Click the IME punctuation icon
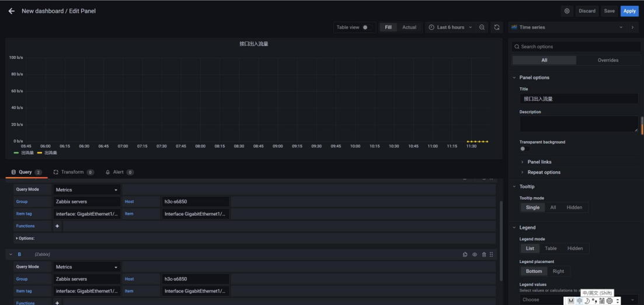Viewport: 644px width, 305px height. pos(594,301)
